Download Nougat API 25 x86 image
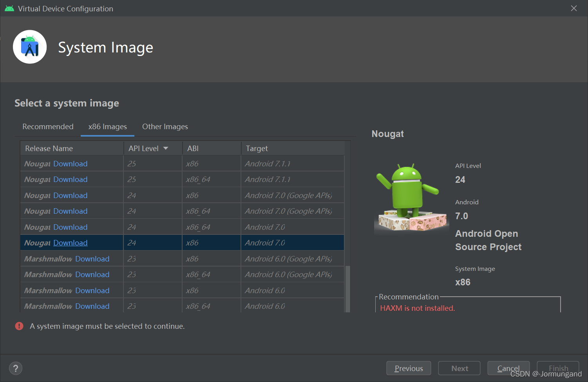The width and height of the screenshot is (588, 382). coord(71,164)
